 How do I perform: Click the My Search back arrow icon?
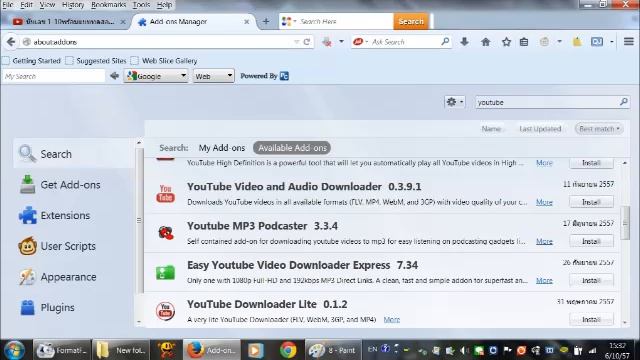click(114, 76)
